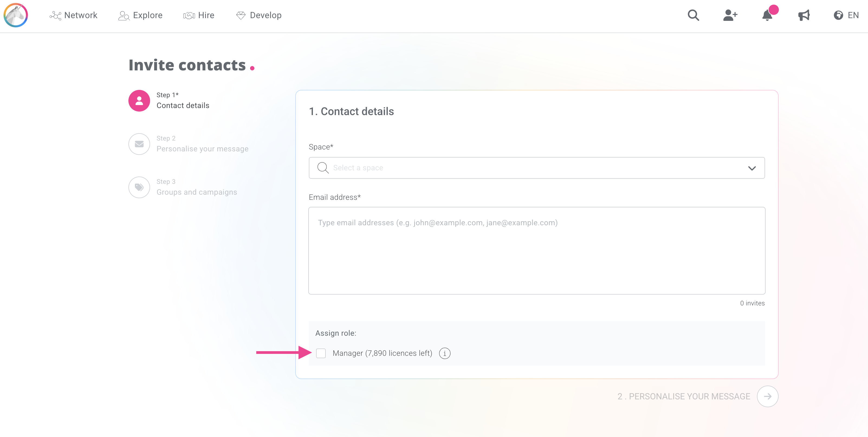Screen dimensions: 868x437
Task: Click the Step 2 envelope icon
Action: [139, 144]
